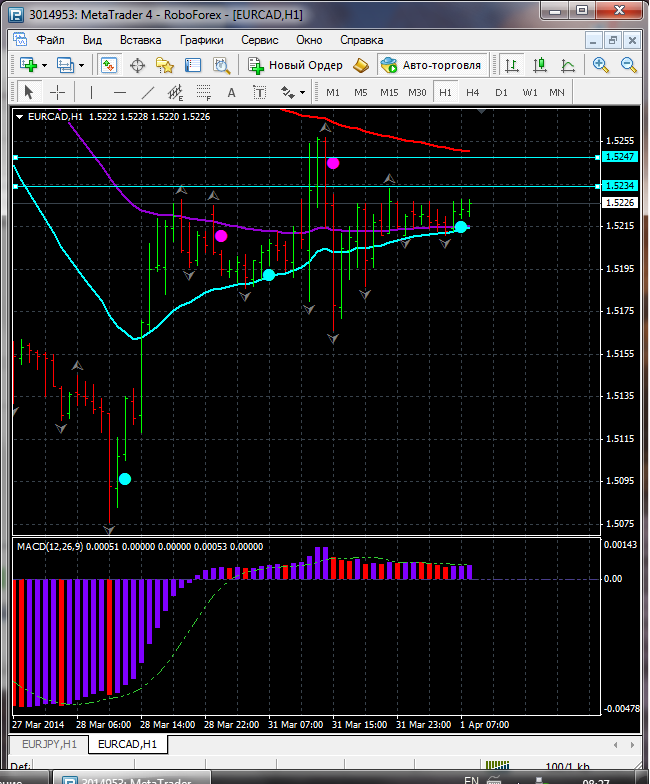Click the 1.5247 horizontal line price label
This screenshot has height=784, width=650.
[x=620, y=157]
